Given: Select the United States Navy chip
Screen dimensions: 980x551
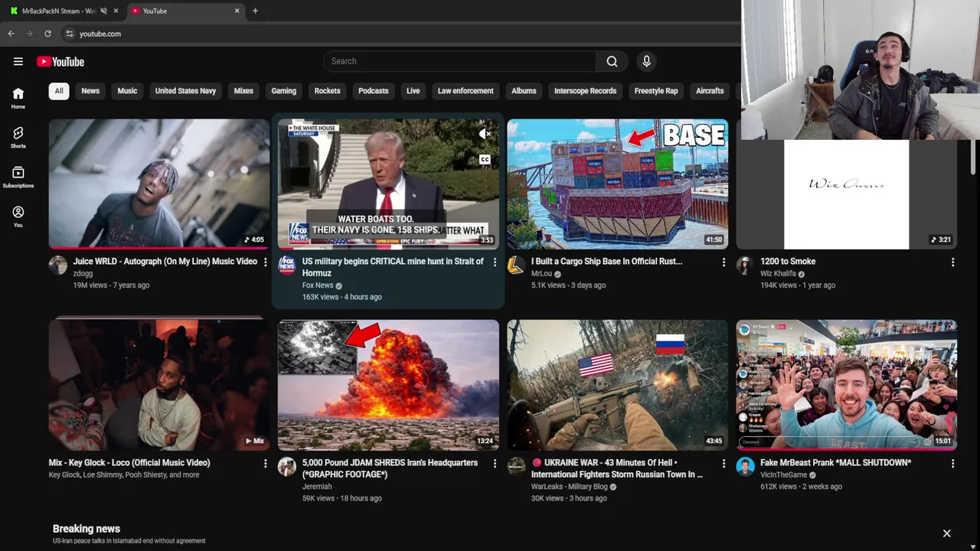Looking at the screenshot, I should [185, 91].
